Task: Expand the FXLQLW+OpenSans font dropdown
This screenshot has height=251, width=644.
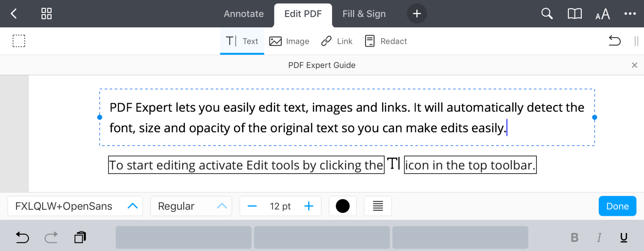Action: coord(75,206)
